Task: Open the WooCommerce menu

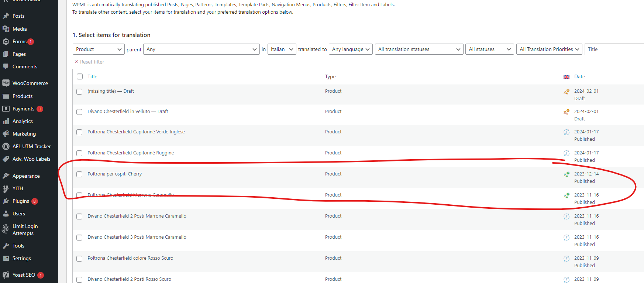Action: click(x=30, y=83)
